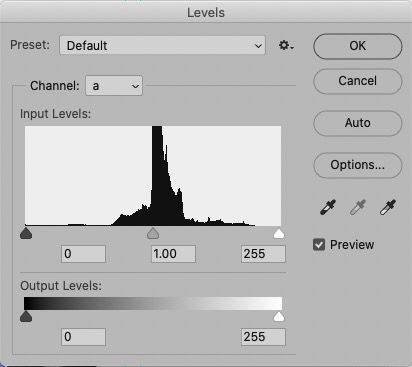
Task: Select the black point eyedropper
Action: pyautogui.click(x=328, y=207)
